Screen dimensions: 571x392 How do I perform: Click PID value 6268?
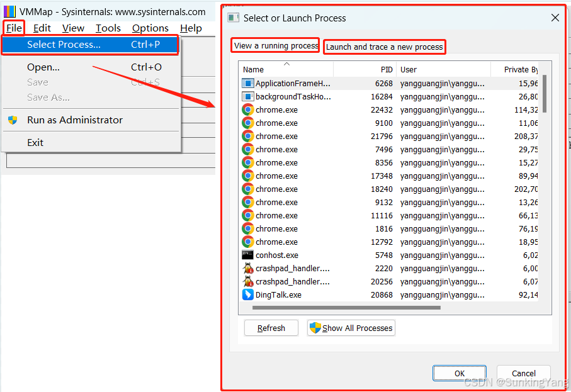pyautogui.click(x=384, y=83)
